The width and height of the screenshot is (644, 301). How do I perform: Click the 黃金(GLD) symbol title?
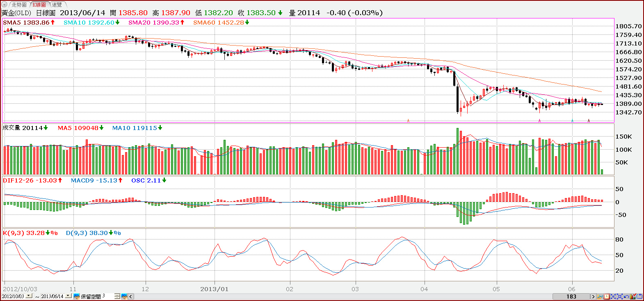16,13
